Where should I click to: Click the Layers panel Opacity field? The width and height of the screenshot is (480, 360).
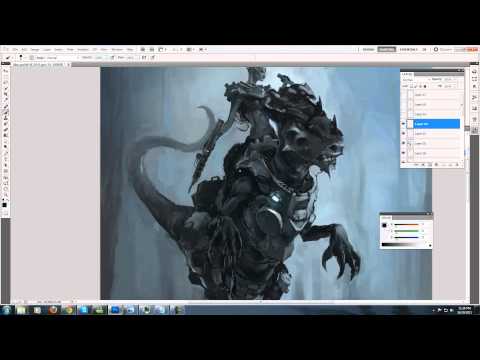click(448, 79)
